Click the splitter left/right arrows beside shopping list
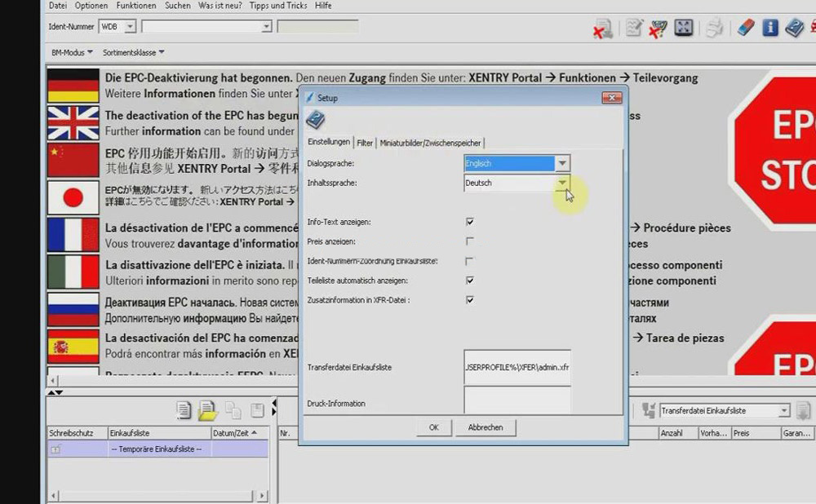This screenshot has width=816, height=504. point(273,407)
